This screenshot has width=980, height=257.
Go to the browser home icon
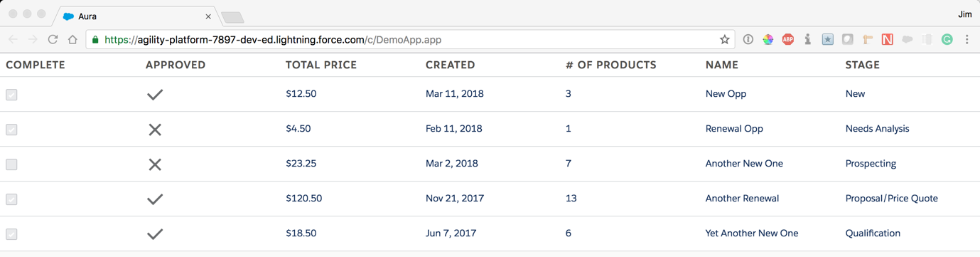[72, 40]
